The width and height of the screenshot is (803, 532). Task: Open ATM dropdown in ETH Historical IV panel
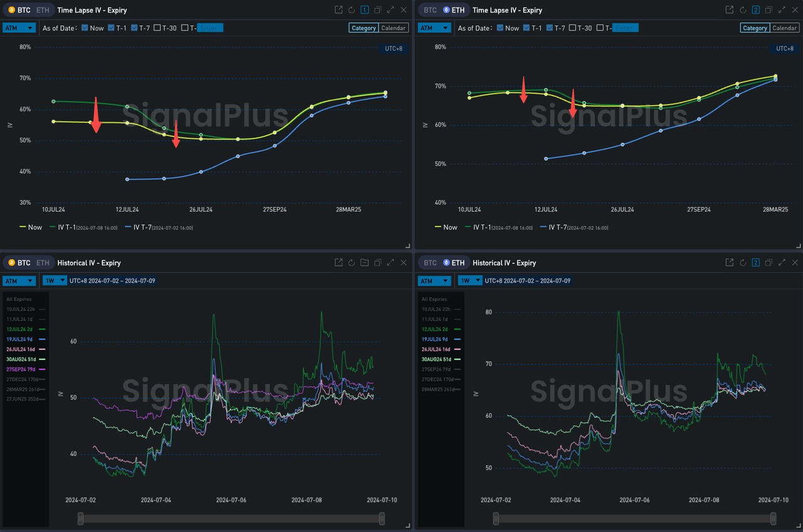coord(434,280)
